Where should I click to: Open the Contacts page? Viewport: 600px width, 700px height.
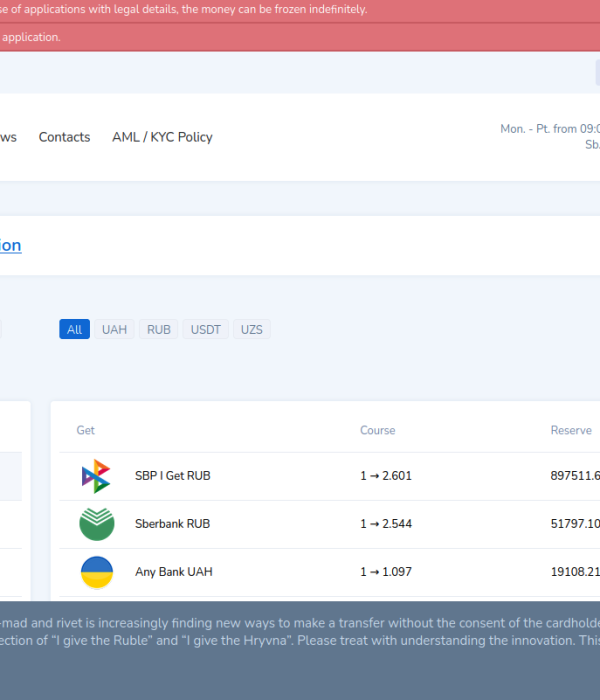click(64, 137)
